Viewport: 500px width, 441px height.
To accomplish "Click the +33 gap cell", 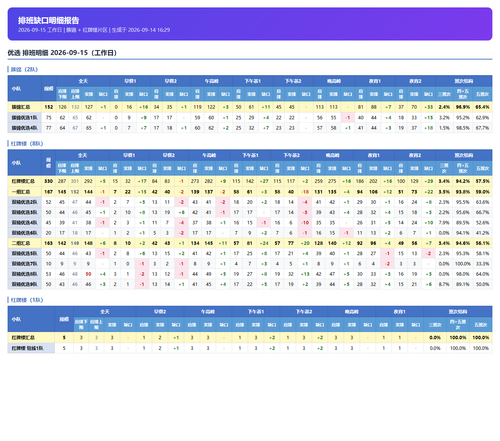I will (x=428, y=107).
